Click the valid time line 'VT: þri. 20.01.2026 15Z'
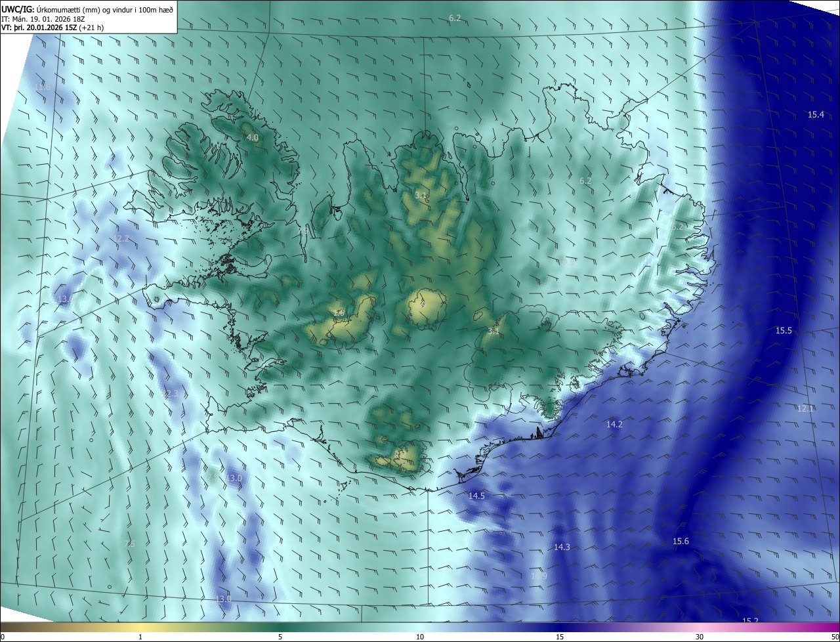Screen dimensions: 840x642 41,28
